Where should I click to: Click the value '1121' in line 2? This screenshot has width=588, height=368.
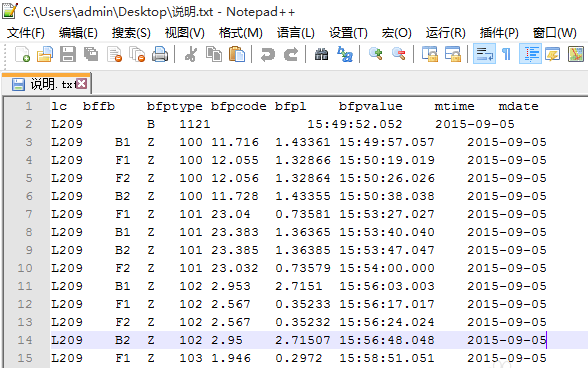click(195, 124)
